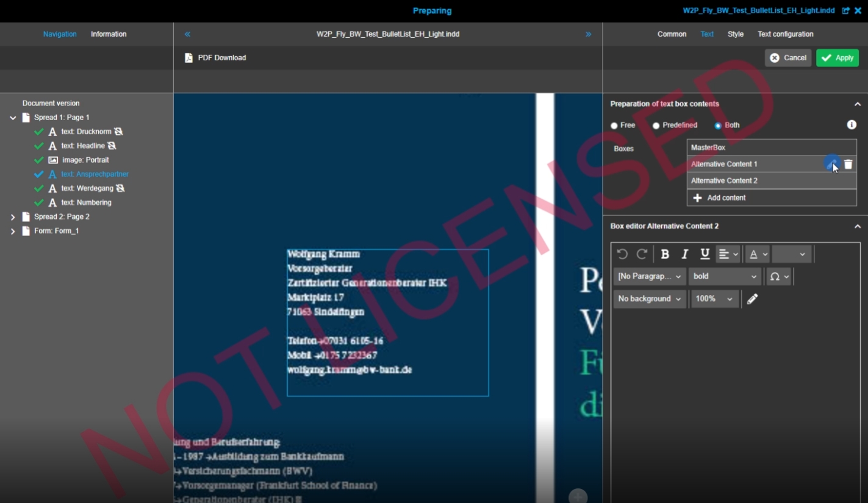Select text: Numbering in tree
Image resolution: width=868 pixels, height=503 pixels.
[x=86, y=202]
